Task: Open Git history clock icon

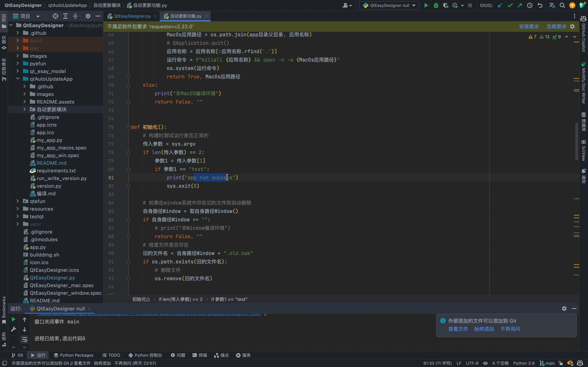Action: [x=530, y=5]
